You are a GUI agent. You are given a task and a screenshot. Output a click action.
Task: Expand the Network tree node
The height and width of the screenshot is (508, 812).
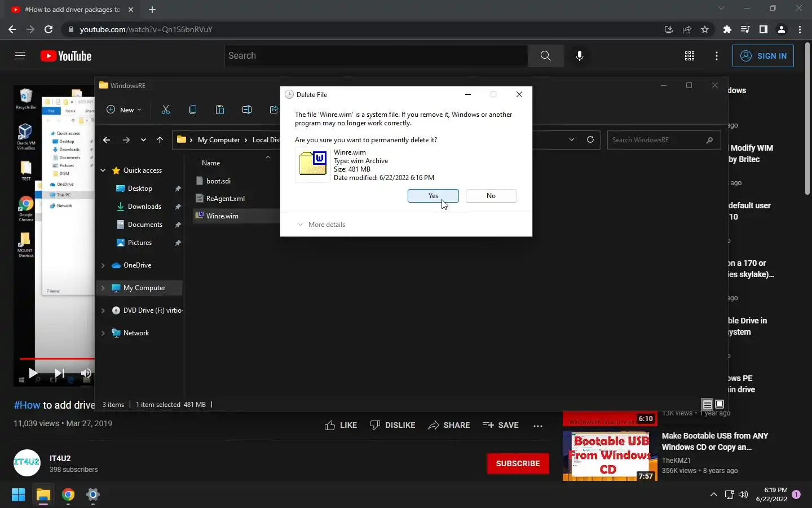(x=103, y=333)
